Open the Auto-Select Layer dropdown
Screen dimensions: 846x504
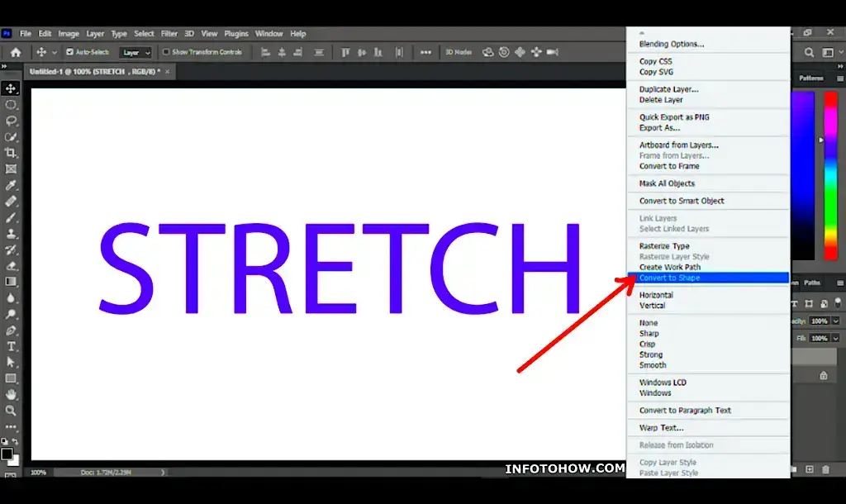[135, 52]
